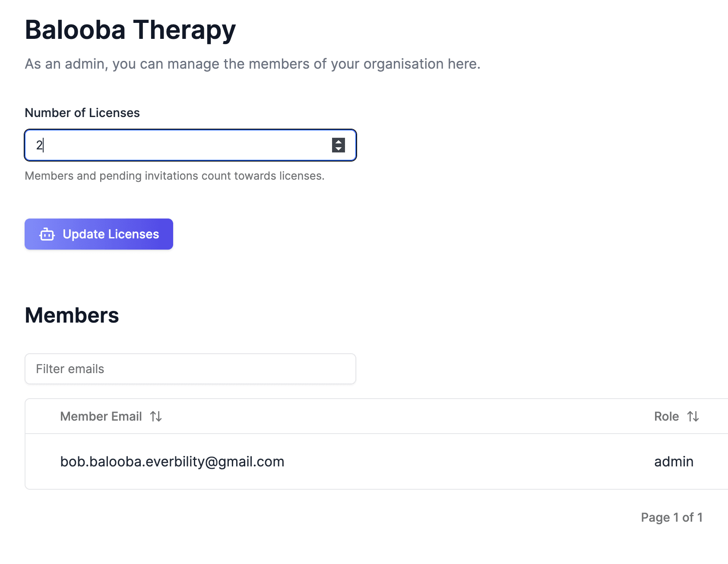Sort by the Role column header
This screenshot has height=564, width=728.
tap(666, 416)
